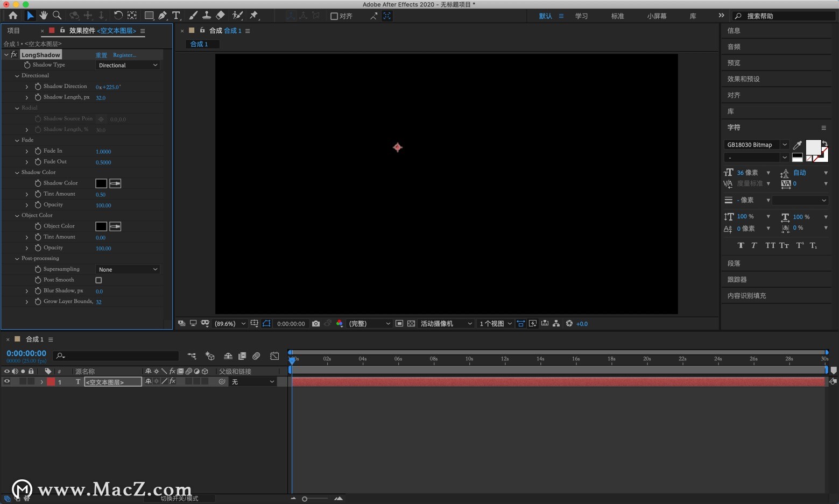Open the 效果和预设 panel
This screenshot has width=839, height=504.
[x=743, y=79]
